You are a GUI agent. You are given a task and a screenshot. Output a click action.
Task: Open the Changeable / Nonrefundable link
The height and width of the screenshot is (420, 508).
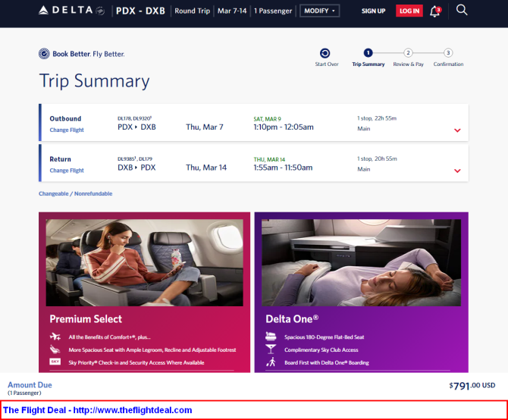pos(76,193)
